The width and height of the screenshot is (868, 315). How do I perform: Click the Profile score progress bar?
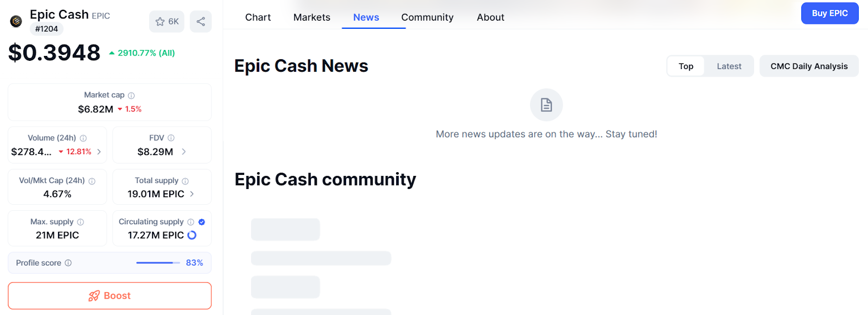[x=158, y=263]
